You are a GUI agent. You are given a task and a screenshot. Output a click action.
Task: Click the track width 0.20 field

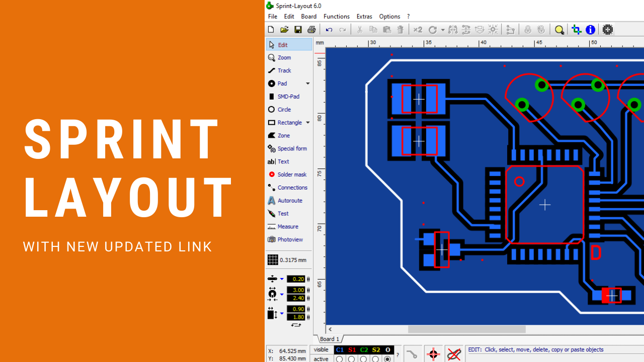[296, 279]
